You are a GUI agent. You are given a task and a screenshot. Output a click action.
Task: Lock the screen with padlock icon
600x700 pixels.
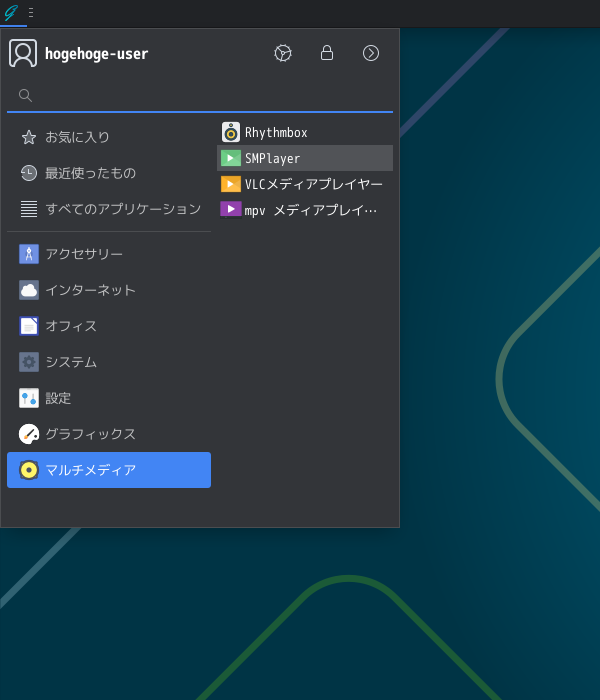(327, 53)
